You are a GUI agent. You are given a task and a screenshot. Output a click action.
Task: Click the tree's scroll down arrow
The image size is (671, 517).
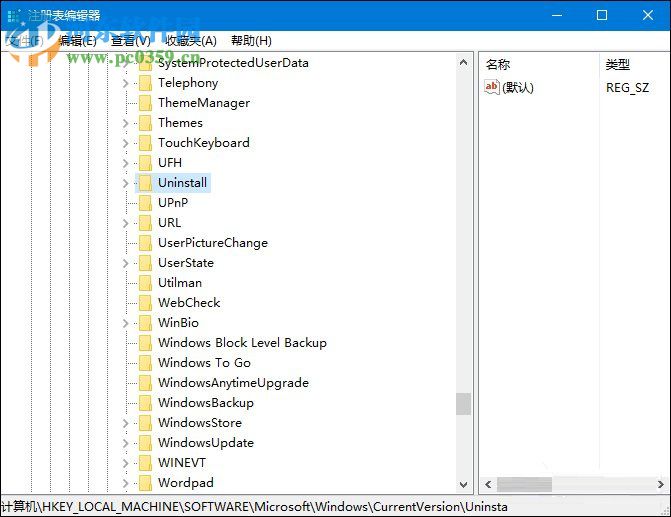463,484
